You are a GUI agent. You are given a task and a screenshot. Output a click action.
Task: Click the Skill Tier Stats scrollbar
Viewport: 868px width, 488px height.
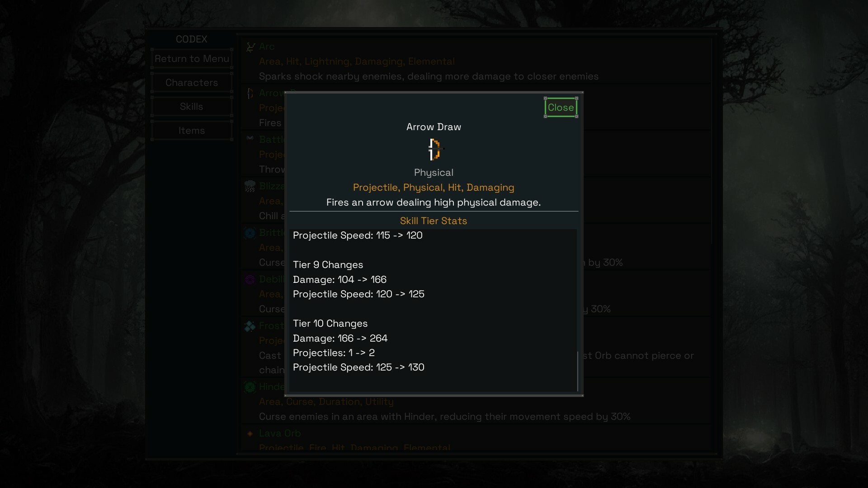click(x=578, y=371)
